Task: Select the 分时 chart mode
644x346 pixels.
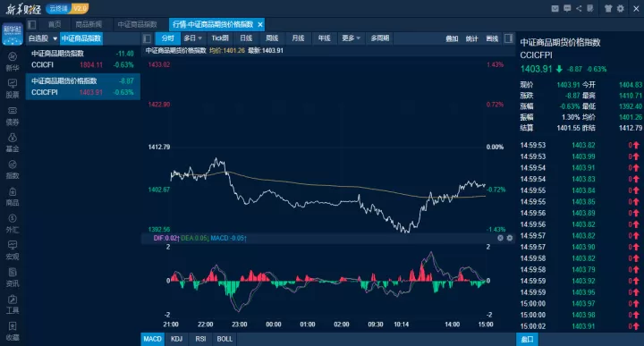Action: point(167,38)
